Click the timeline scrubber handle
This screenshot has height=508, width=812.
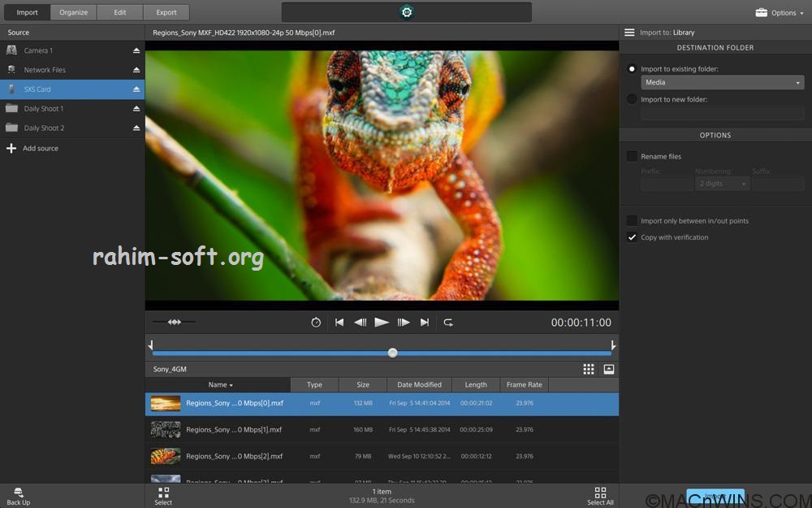coord(393,353)
